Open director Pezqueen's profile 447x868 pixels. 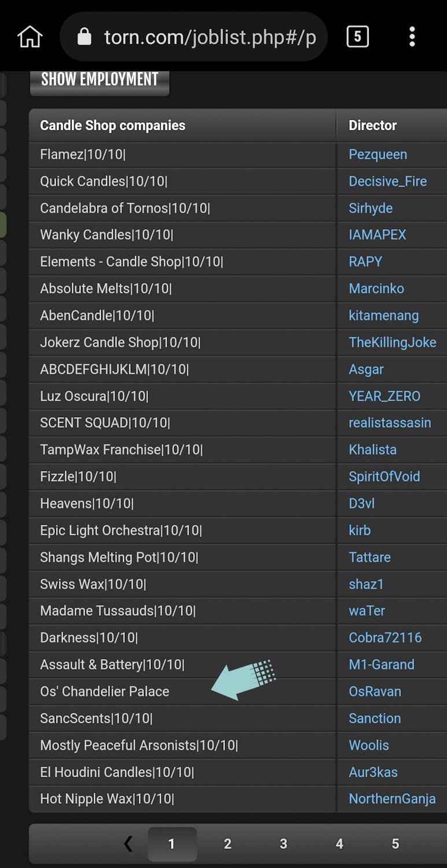coord(378,155)
